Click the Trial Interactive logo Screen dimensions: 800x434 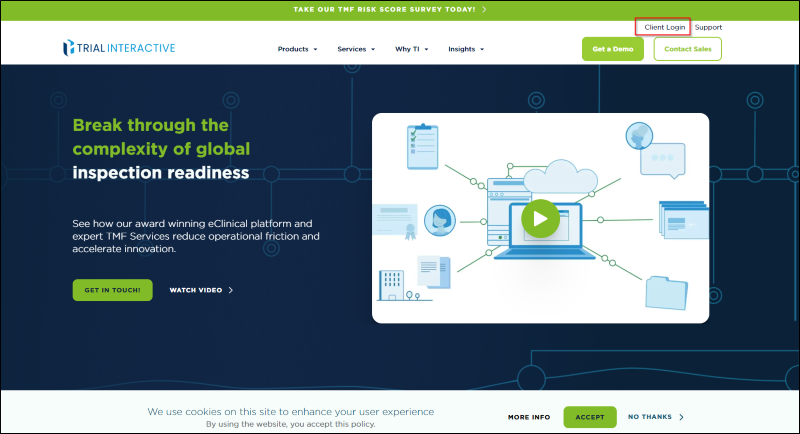(116, 49)
